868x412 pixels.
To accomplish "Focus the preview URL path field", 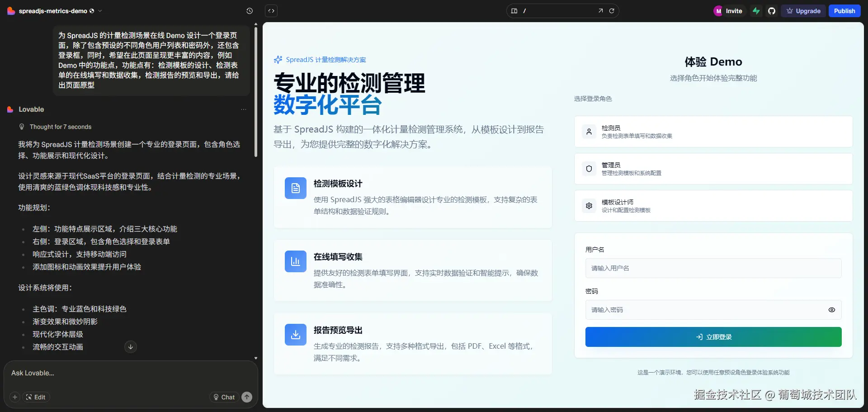I will point(558,11).
